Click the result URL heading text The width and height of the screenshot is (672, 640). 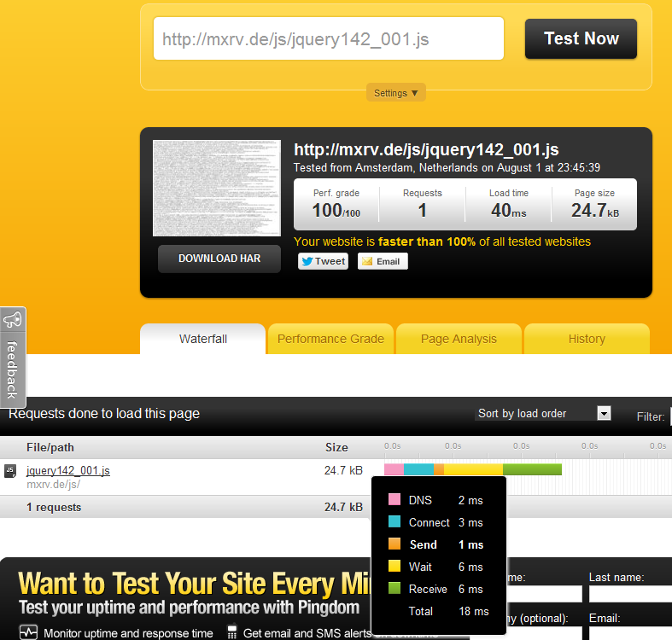pos(426,149)
